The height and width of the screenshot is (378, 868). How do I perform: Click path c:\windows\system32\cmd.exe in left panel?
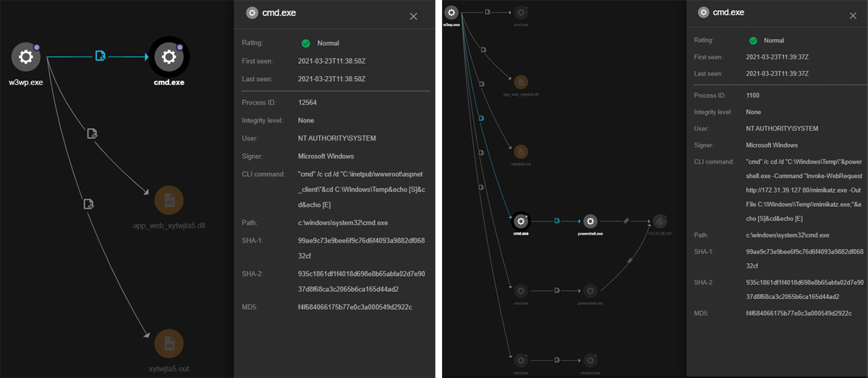coord(344,223)
